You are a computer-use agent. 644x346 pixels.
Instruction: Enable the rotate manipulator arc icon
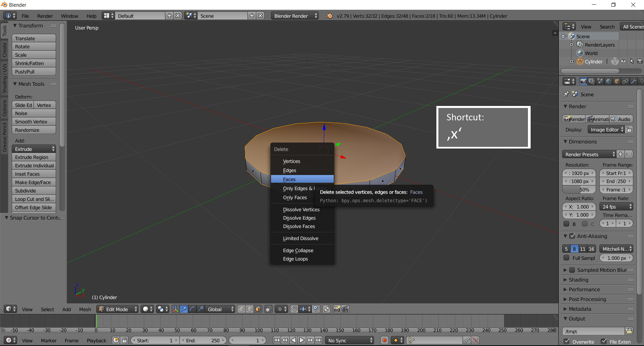point(192,309)
